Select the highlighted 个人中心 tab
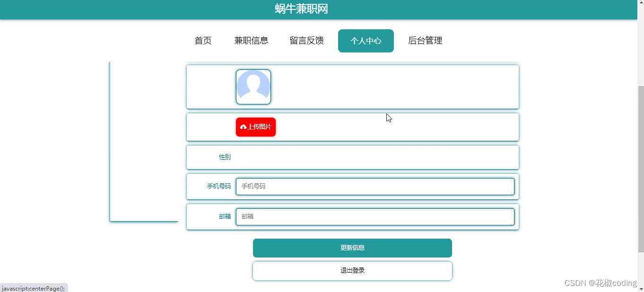This screenshot has height=292, width=644. (366, 41)
